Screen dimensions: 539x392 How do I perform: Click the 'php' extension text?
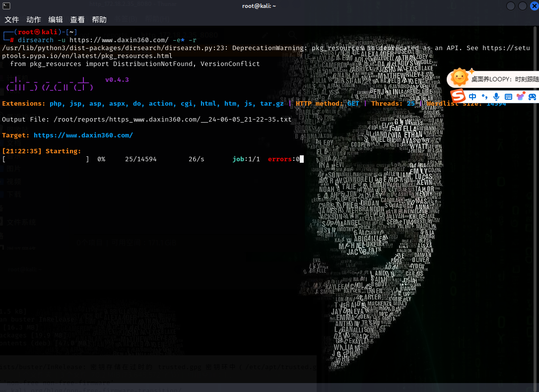coord(56,104)
